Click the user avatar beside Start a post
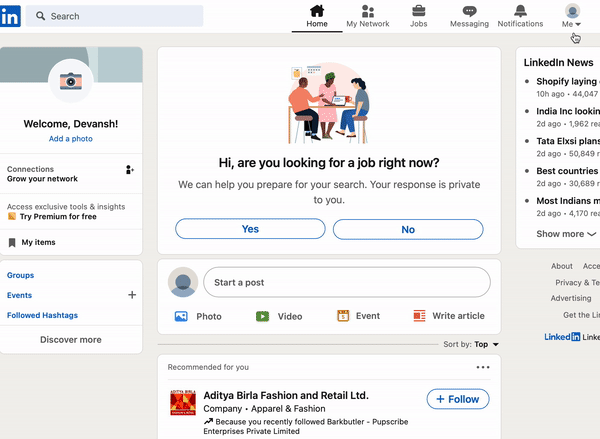 [183, 282]
